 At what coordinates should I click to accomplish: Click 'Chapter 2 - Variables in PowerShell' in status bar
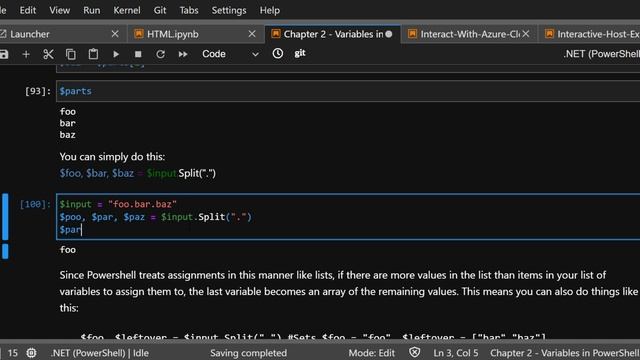click(565, 353)
